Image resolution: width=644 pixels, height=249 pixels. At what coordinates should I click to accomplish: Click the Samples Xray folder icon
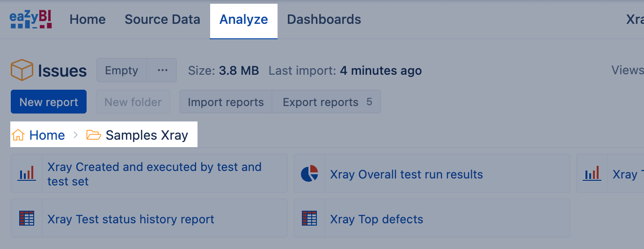tap(94, 135)
